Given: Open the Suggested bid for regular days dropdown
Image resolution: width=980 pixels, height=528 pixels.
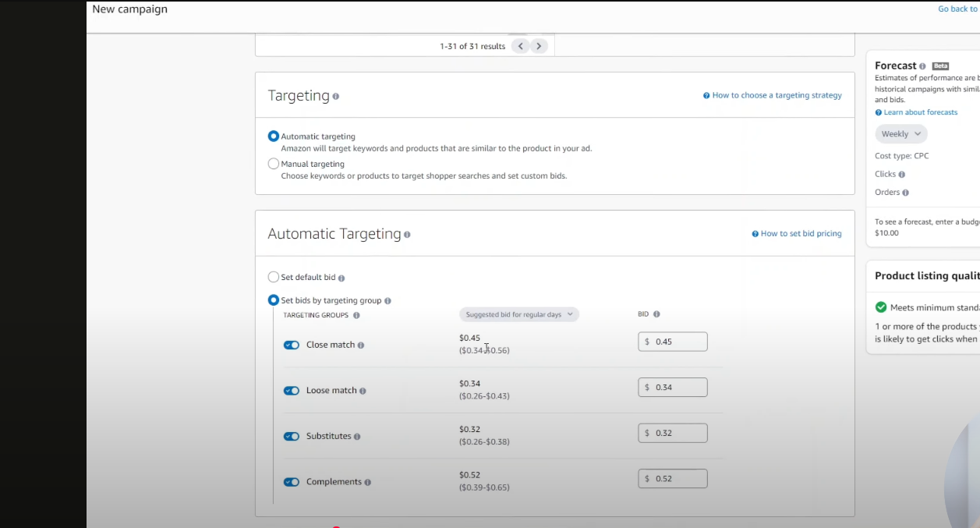Looking at the screenshot, I should 518,314.
